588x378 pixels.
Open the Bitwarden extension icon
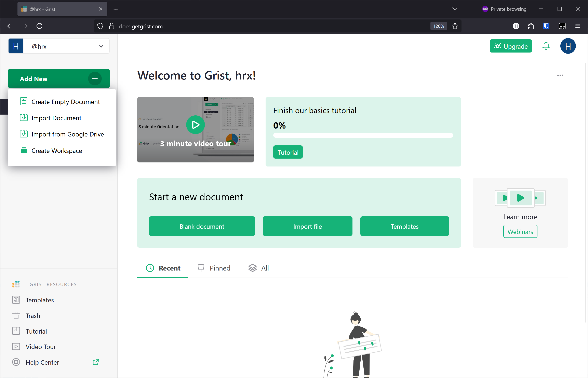[546, 26]
